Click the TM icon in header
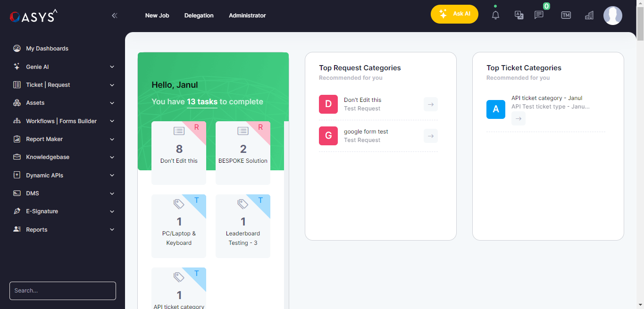 pyautogui.click(x=566, y=15)
